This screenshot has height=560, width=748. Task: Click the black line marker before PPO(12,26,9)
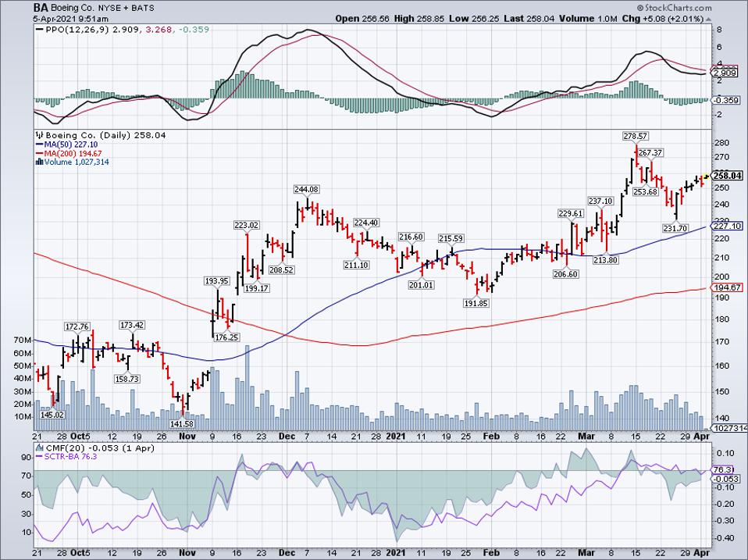point(40,30)
